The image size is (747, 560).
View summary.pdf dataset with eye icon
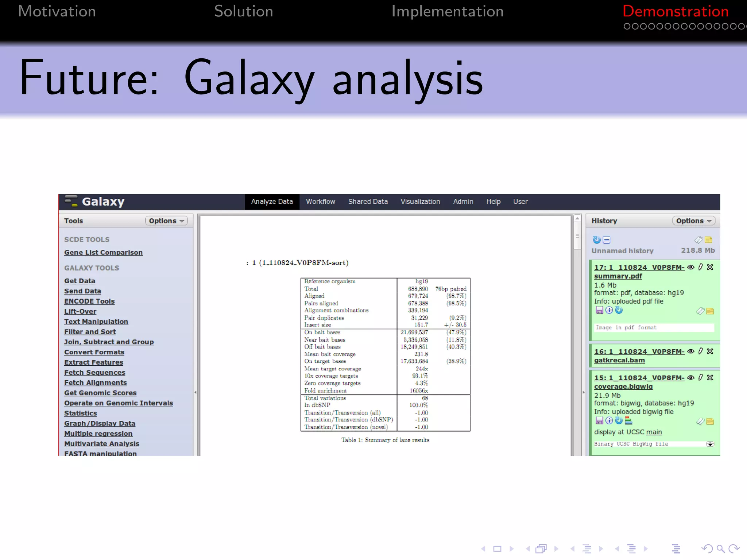tap(691, 267)
